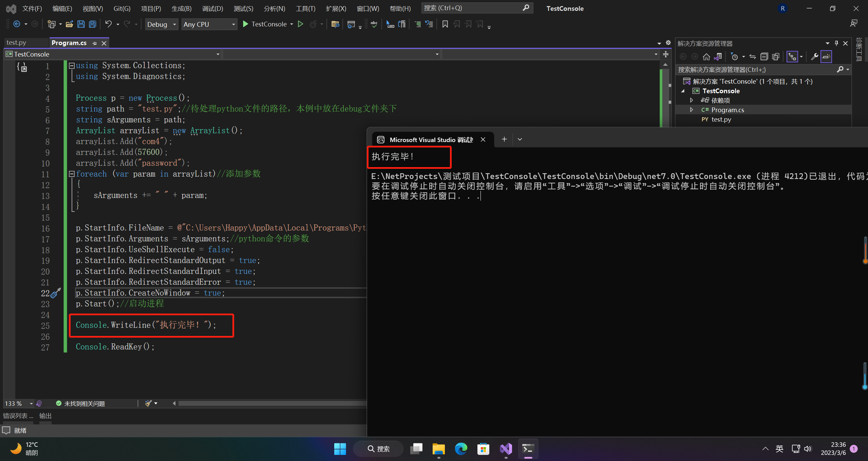
Task: Click the comment-out selected lines icon
Action: click(418, 24)
